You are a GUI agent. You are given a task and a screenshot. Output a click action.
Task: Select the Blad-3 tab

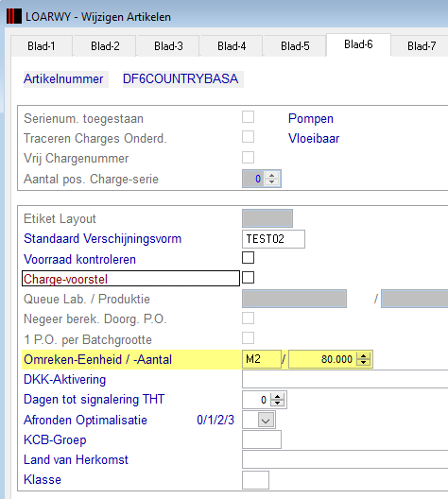[168, 46]
